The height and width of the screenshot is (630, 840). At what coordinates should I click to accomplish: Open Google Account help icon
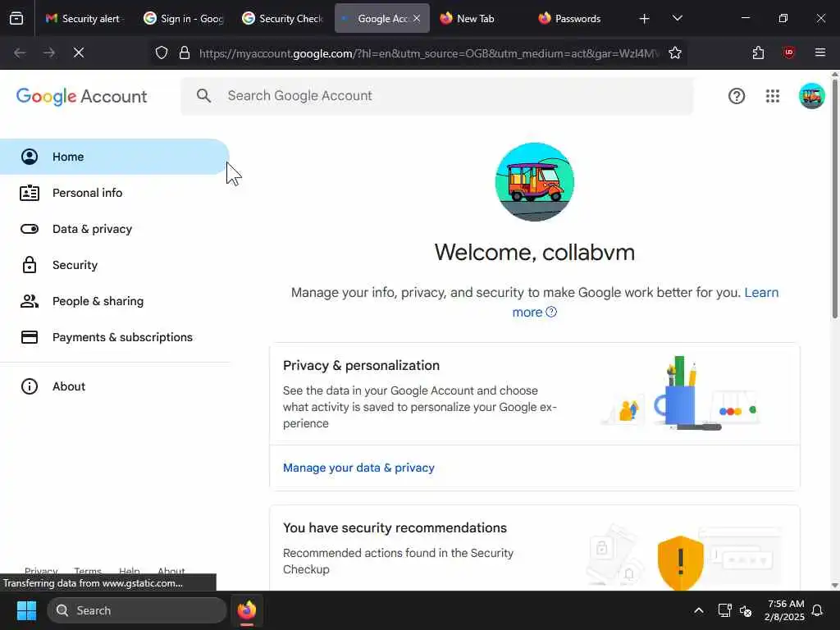pos(737,97)
